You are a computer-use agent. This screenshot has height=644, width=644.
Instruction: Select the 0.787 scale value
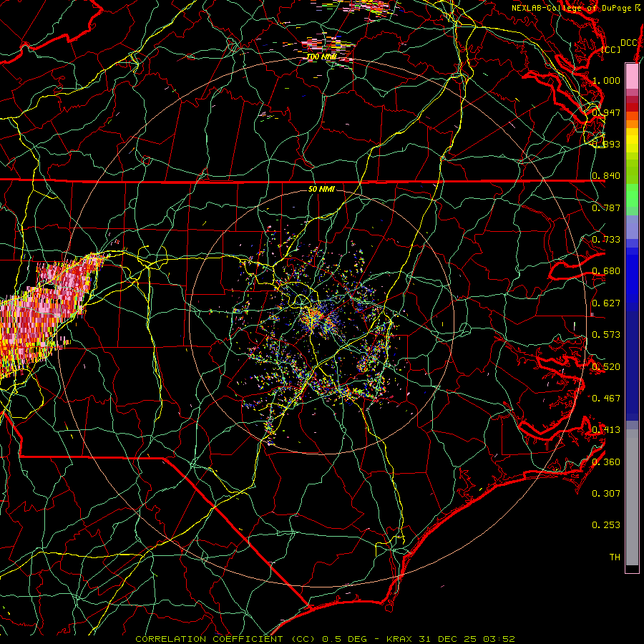coord(606,208)
